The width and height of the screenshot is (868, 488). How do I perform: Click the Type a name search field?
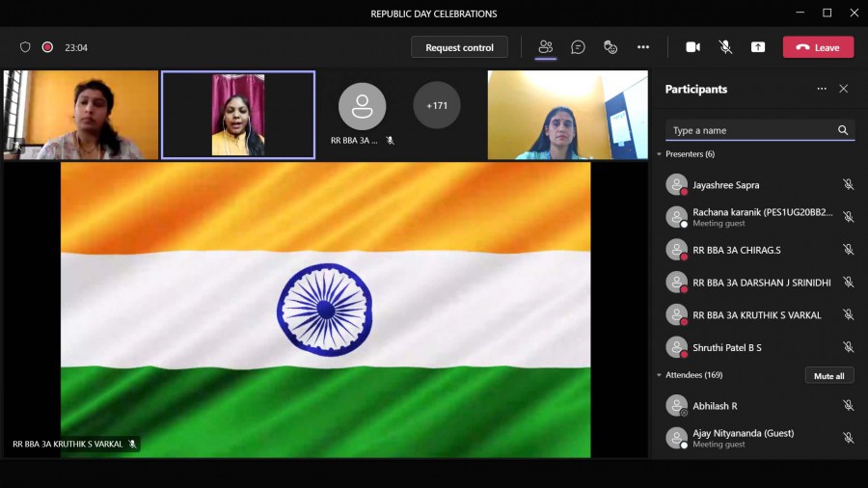(750, 130)
